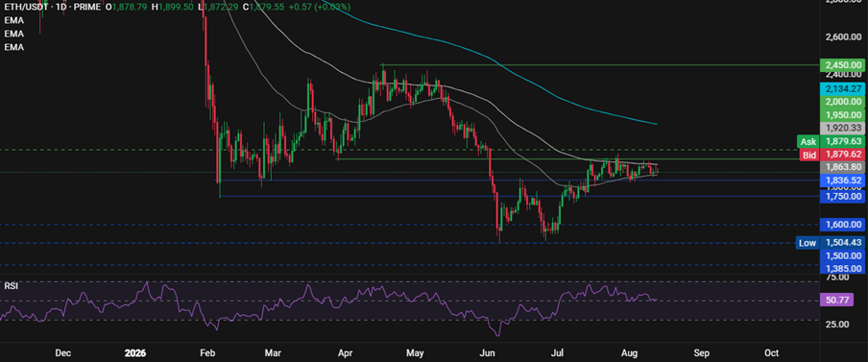
Task: Click the May label on time axis
Action: click(415, 352)
